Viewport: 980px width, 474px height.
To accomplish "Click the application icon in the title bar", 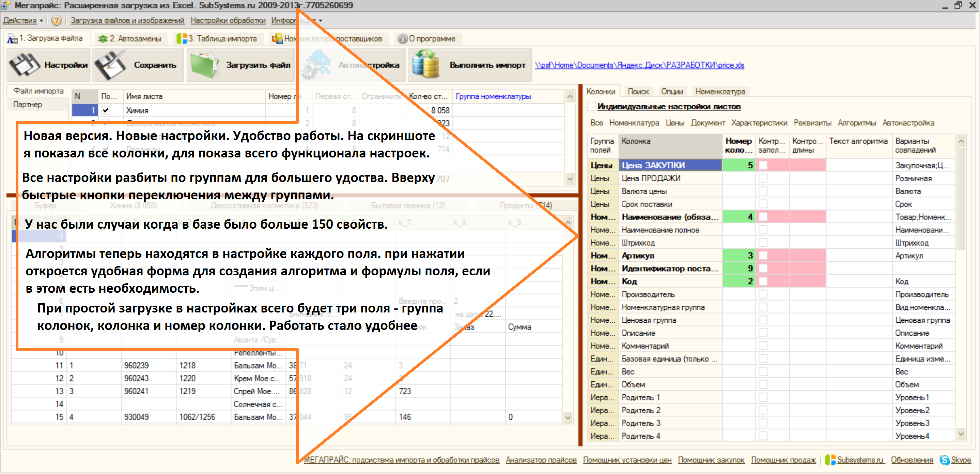I will coord(6,5).
